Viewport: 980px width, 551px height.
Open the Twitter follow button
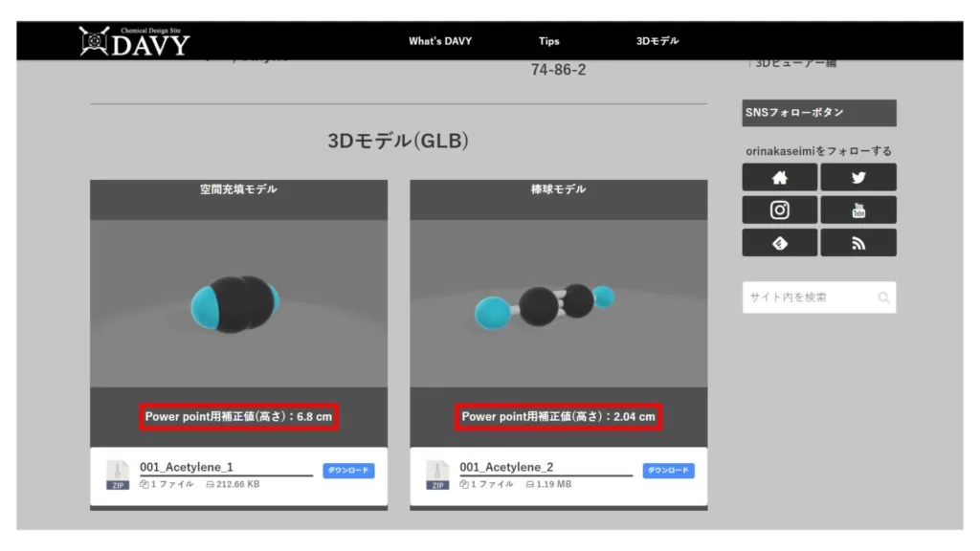point(857,177)
